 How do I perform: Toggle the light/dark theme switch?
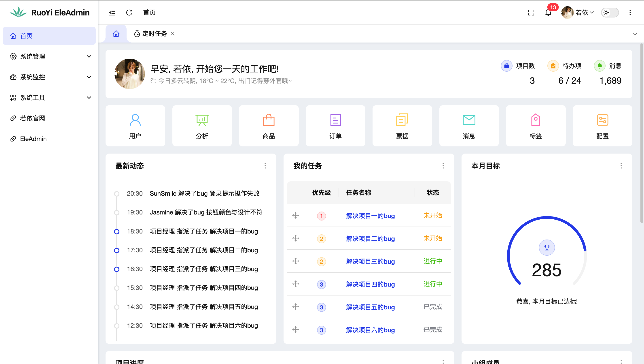(x=610, y=13)
